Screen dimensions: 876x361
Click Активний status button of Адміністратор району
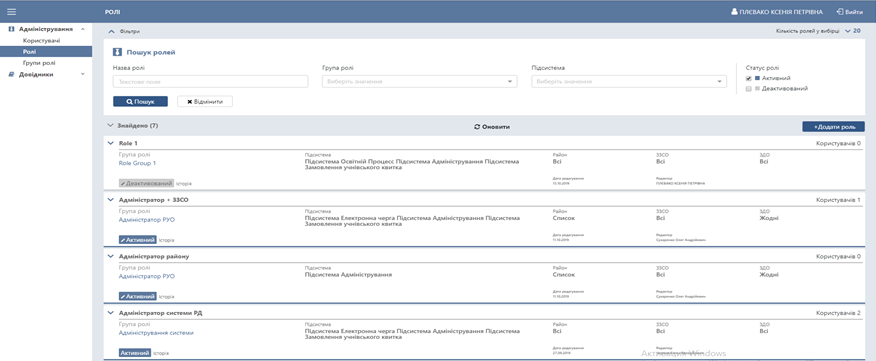coord(137,296)
